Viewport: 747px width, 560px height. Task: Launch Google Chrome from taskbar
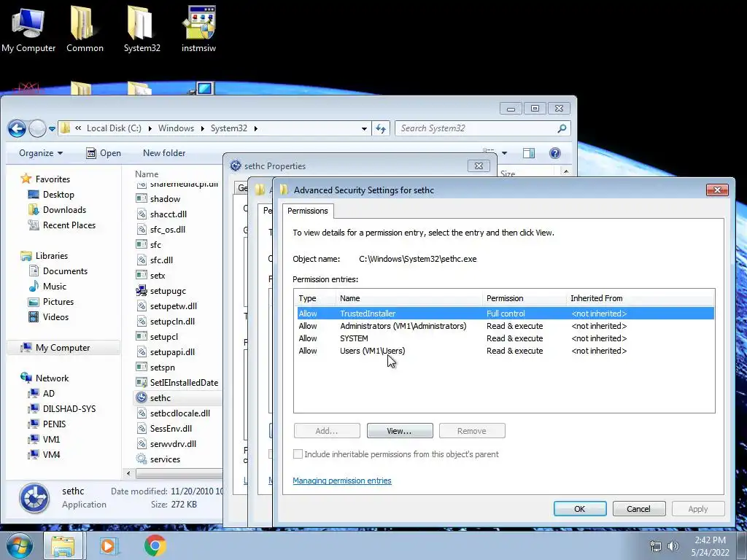pos(155,546)
